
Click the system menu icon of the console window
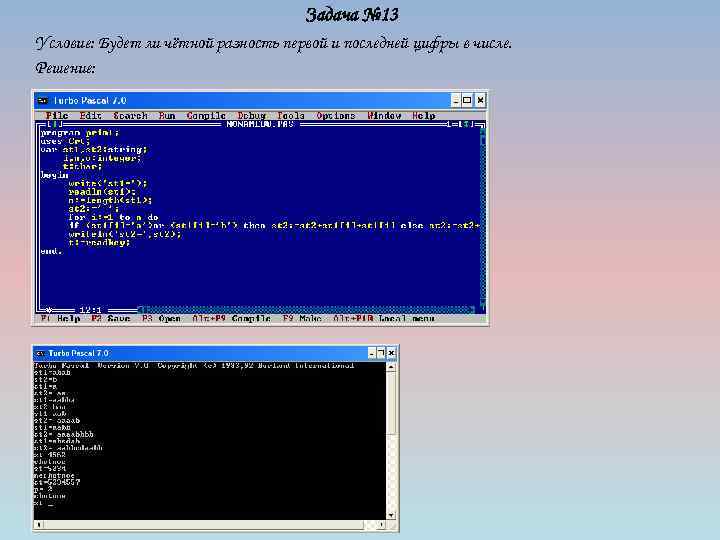pos(40,353)
